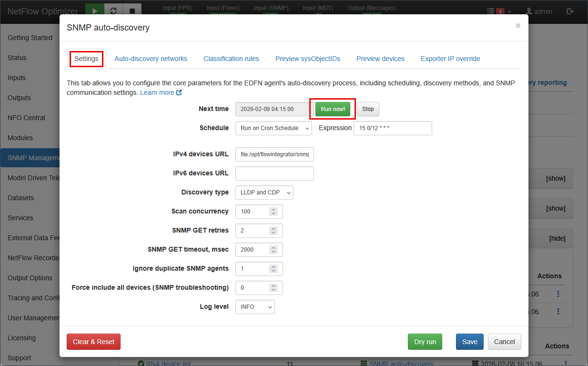Screen dimensions: 588x366
Task: Switch to the Auto-discovery networks tab
Action: tap(151, 59)
